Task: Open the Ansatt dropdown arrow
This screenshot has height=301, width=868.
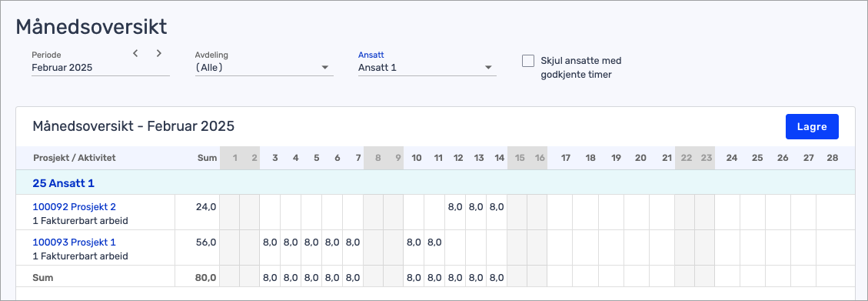Action: pyautogui.click(x=488, y=68)
